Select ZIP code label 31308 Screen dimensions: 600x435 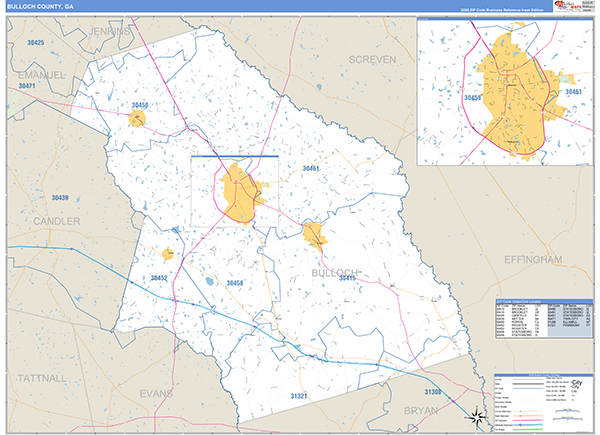tap(433, 392)
